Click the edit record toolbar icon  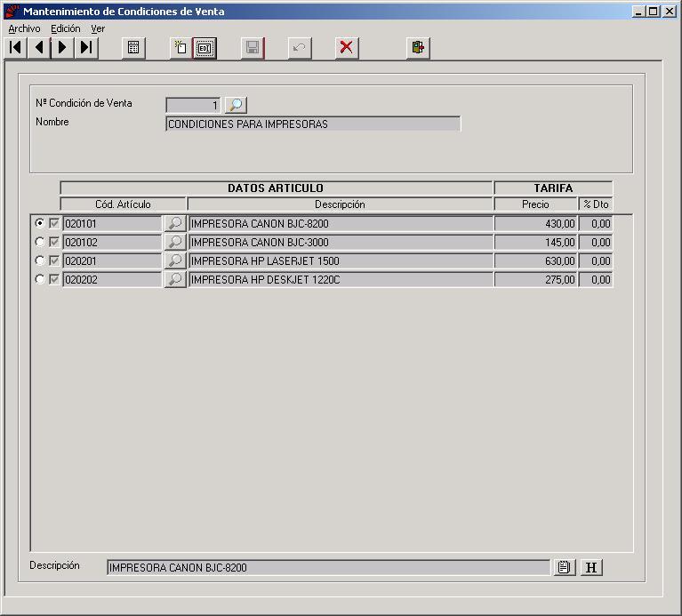pos(205,47)
